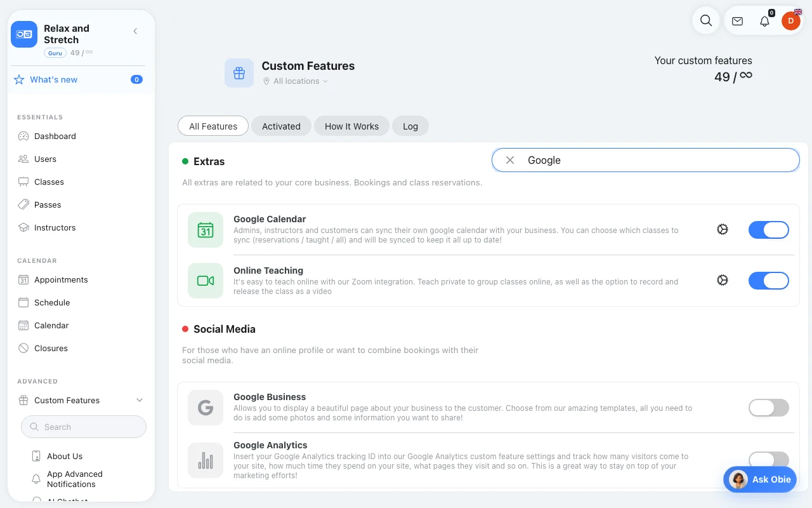Click the Google Analytics chart icon
The width and height of the screenshot is (812, 508).
[x=206, y=460]
